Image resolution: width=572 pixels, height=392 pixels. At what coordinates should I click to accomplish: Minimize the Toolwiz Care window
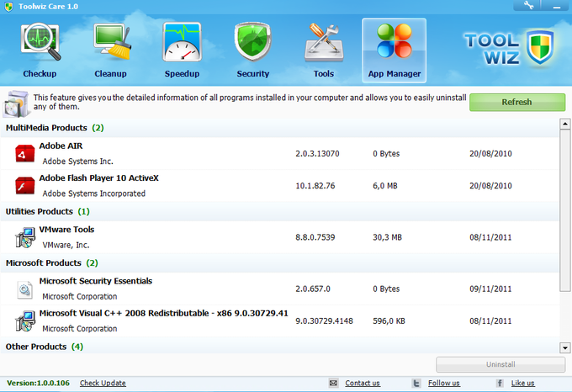coord(556,6)
